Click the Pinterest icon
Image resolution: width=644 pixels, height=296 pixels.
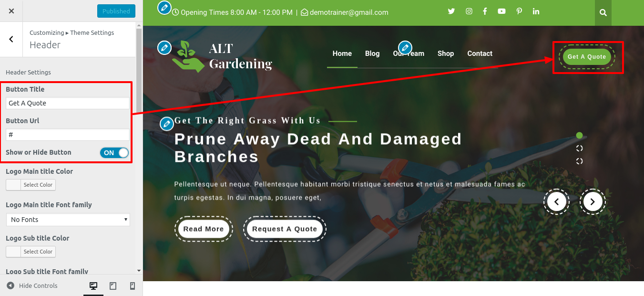coord(519,11)
